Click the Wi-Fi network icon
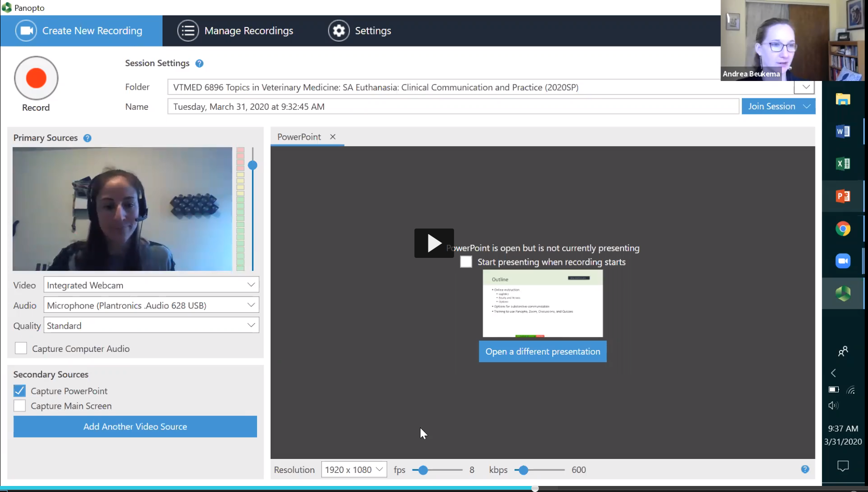 (x=851, y=390)
